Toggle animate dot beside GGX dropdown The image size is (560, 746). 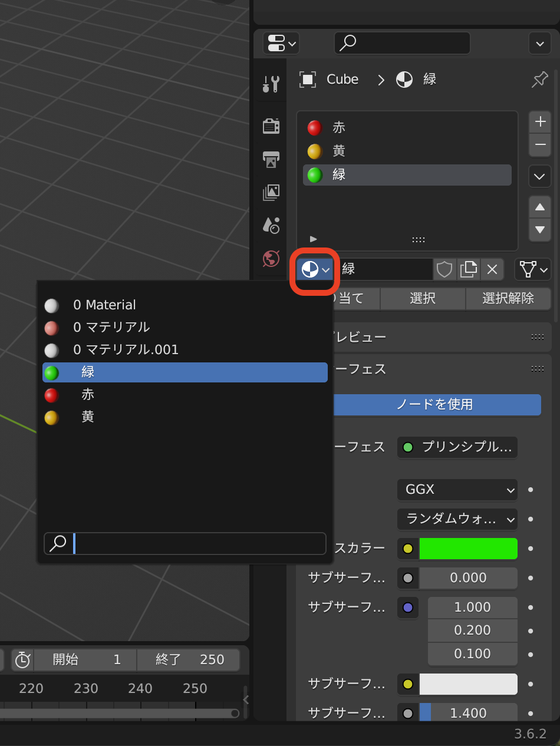531,490
